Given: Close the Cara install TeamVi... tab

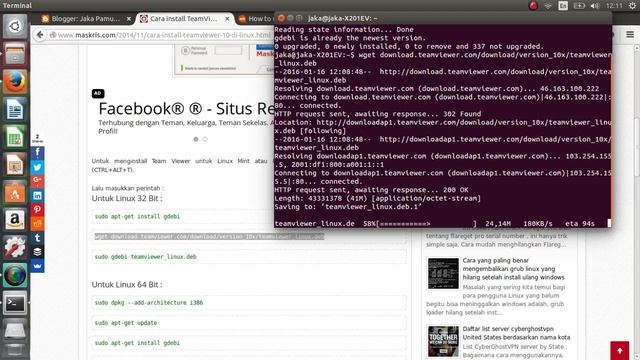Looking at the screenshot, I should 227,19.
